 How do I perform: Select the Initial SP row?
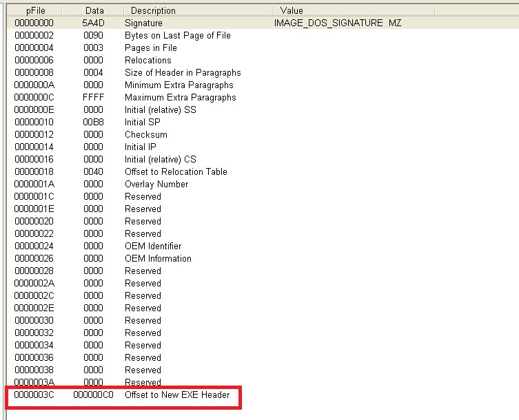click(x=142, y=123)
